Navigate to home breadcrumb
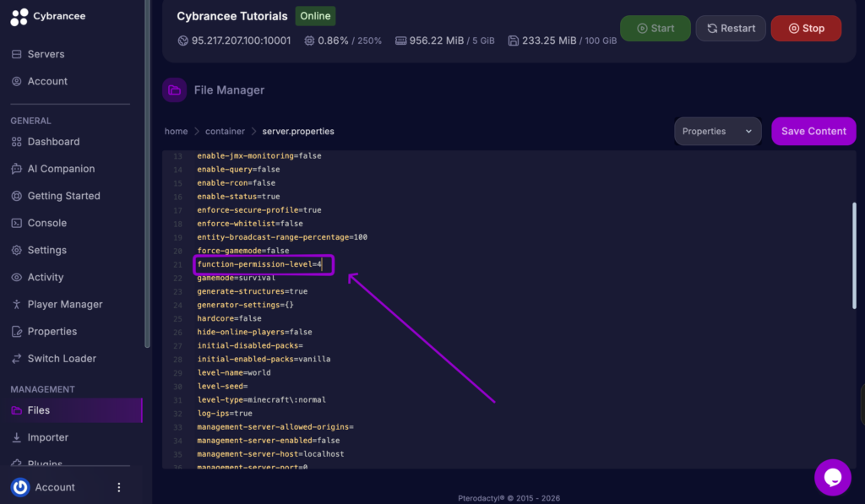The height and width of the screenshot is (504, 865). pos(176,131)
